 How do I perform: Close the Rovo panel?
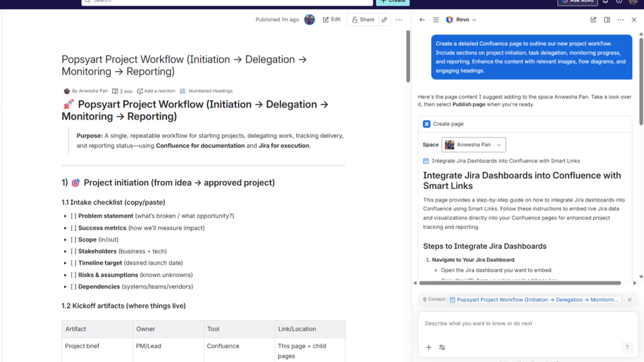[x=634, y=19]
